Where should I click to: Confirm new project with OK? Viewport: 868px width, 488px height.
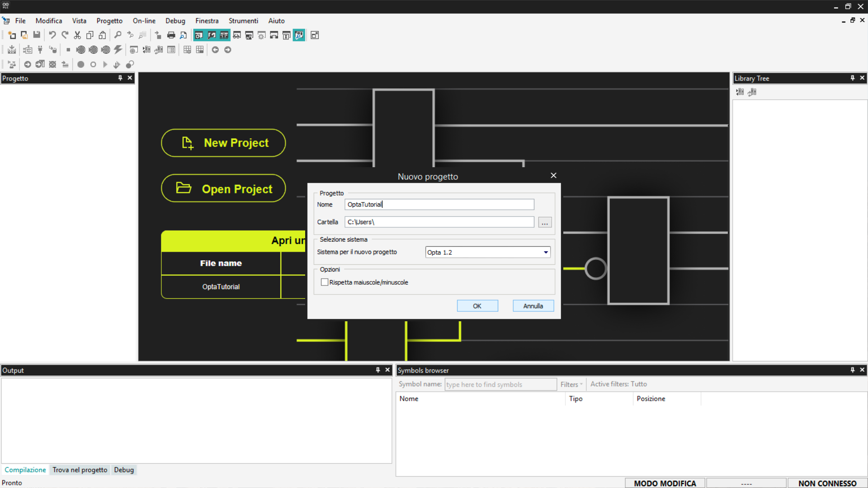477,306
